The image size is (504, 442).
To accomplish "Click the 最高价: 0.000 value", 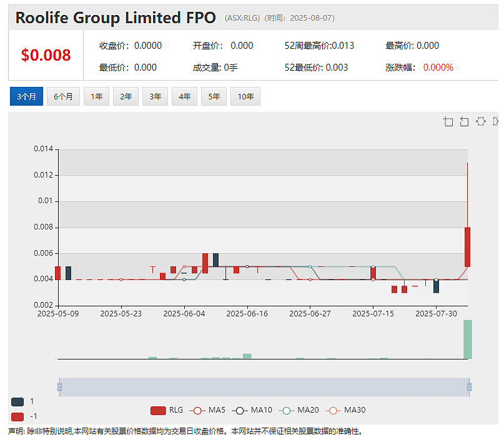I will click(x=412, y=46).
